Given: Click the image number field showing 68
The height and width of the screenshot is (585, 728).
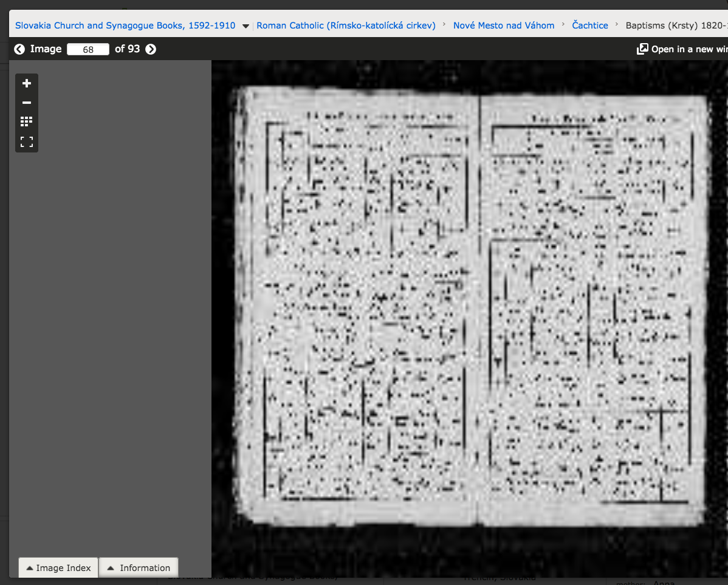Looking at the screenshot, I should [x=88, y=50].
